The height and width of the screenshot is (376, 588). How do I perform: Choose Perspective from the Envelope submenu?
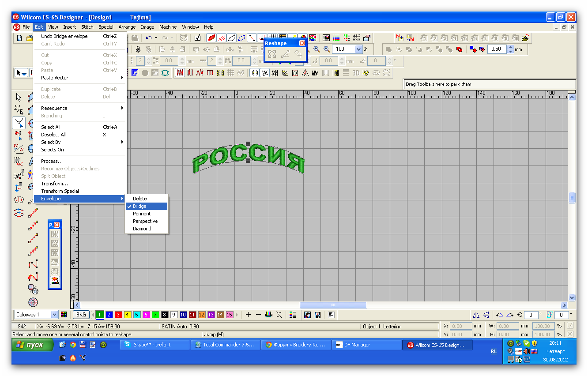click(145, 221)
